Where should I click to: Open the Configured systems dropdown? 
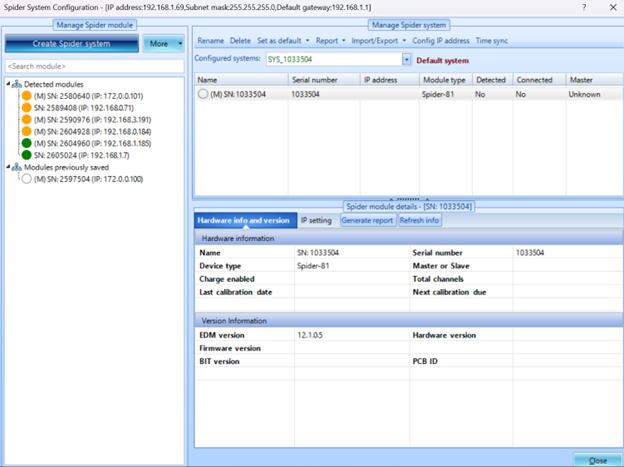[406, 59]
